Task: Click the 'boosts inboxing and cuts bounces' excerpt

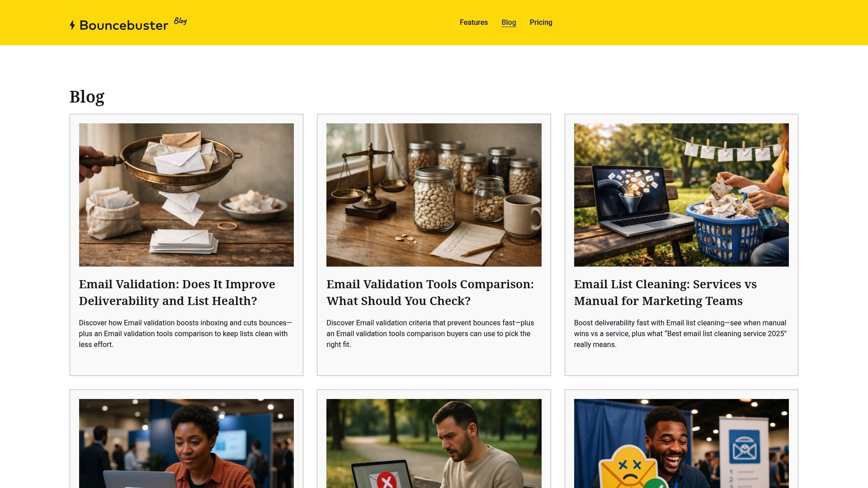Action: (x=185, y=333)
